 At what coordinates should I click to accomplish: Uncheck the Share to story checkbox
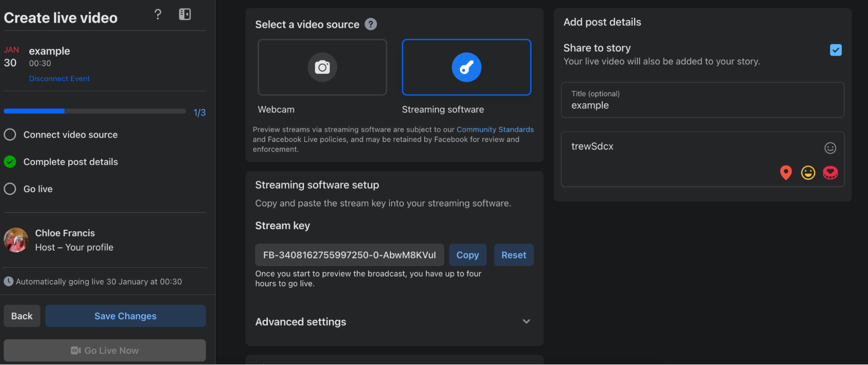[835, 50]
